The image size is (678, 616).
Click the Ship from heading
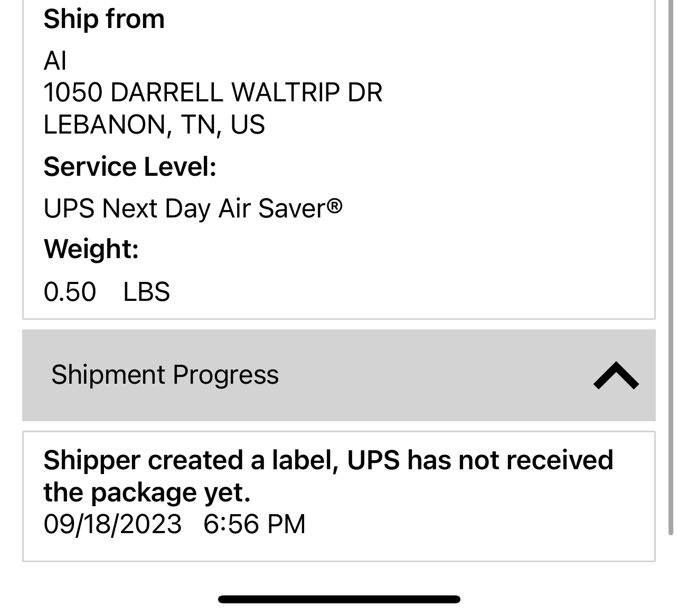tap(104, 19)
